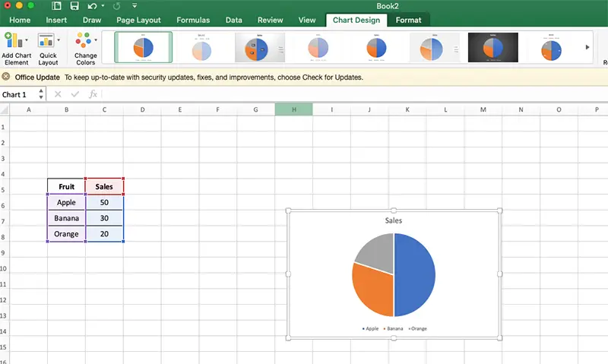Apply the dark background chart style
This screenshot has height=364, width=608.
click(492, 47)
